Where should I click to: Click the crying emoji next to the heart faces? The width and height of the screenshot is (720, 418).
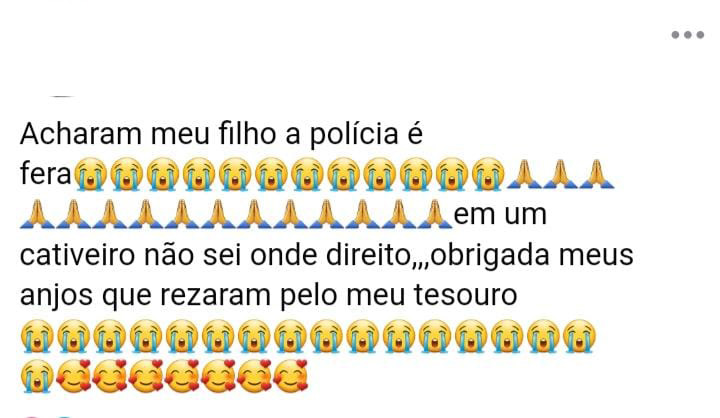(37, 376)
